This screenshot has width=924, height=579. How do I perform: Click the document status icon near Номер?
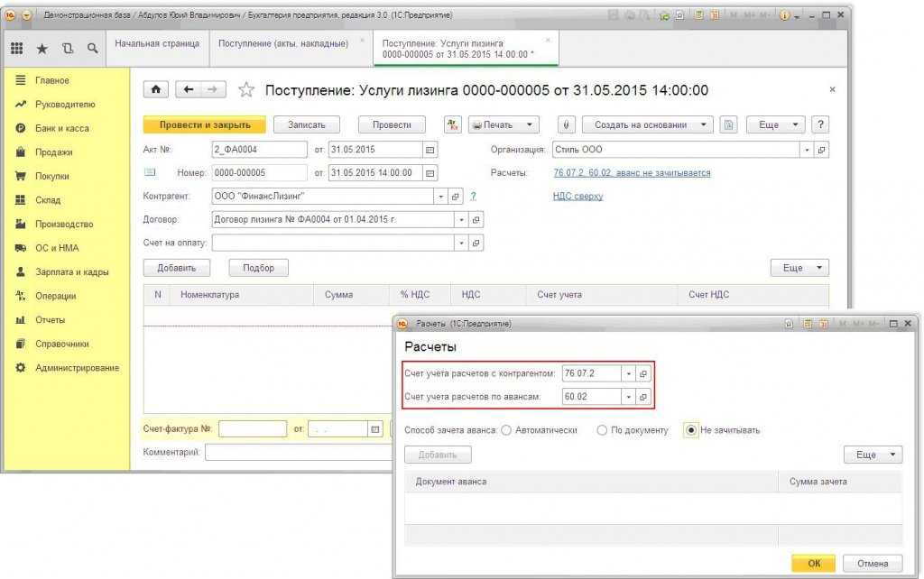coord(150,172)
